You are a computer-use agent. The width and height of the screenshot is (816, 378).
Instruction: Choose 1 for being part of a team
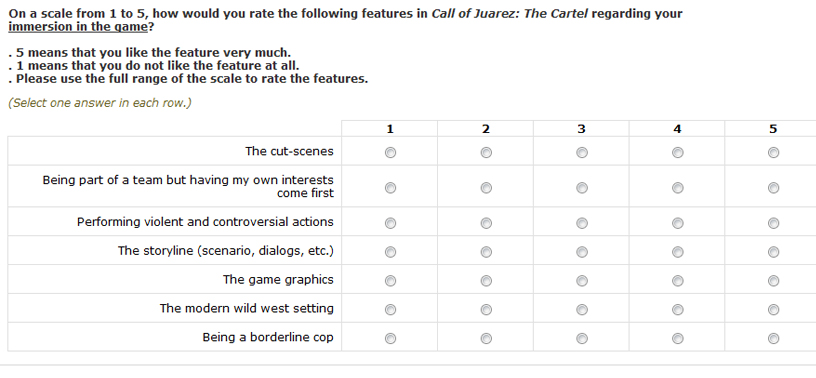click(x=390, y=187)
